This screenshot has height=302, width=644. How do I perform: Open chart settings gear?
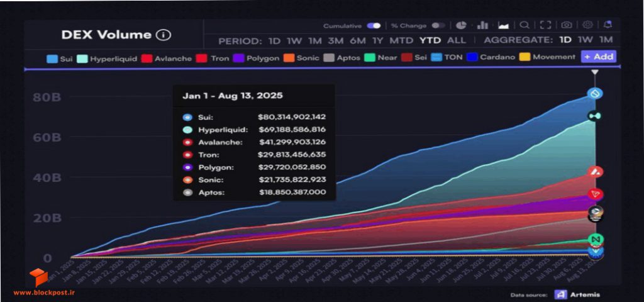tap(587, 25)
